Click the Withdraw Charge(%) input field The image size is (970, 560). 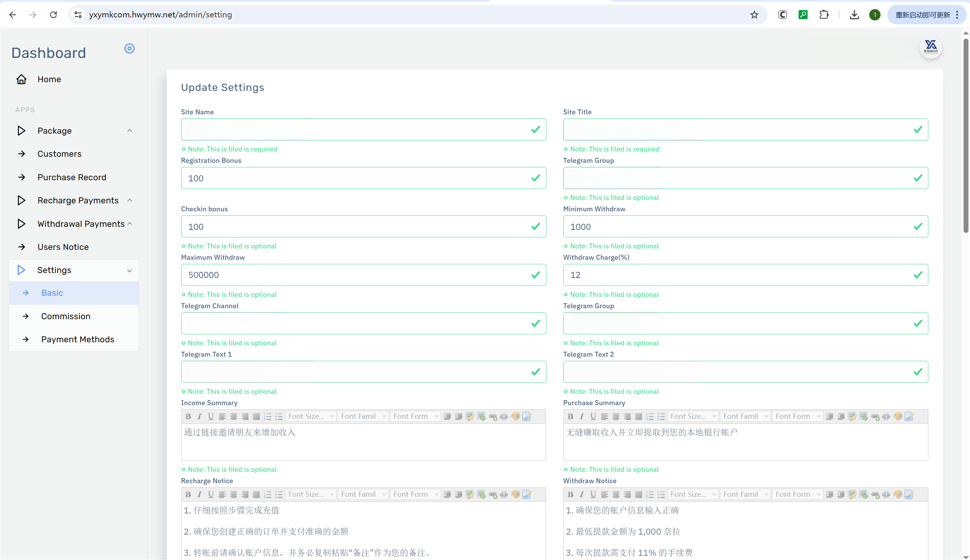click(739, 275)
